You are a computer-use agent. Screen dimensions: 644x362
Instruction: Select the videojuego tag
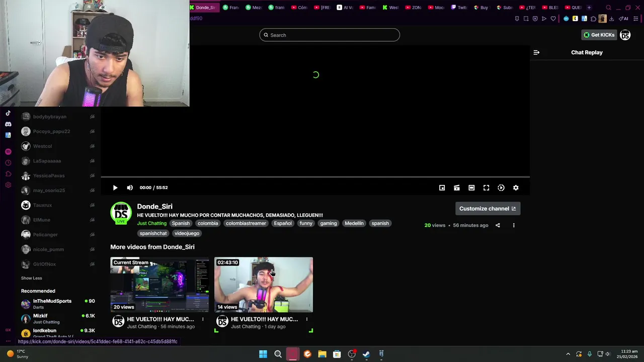pos(187,233)
